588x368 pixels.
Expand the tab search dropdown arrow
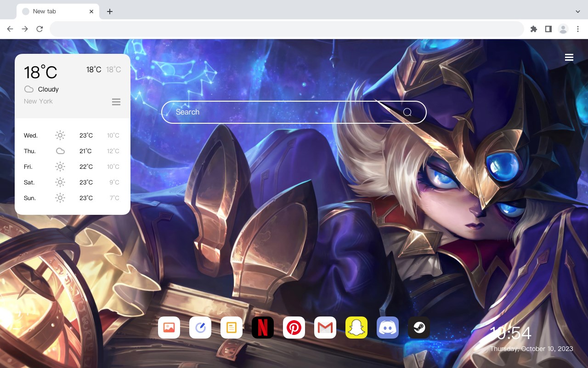pos(578,11)
